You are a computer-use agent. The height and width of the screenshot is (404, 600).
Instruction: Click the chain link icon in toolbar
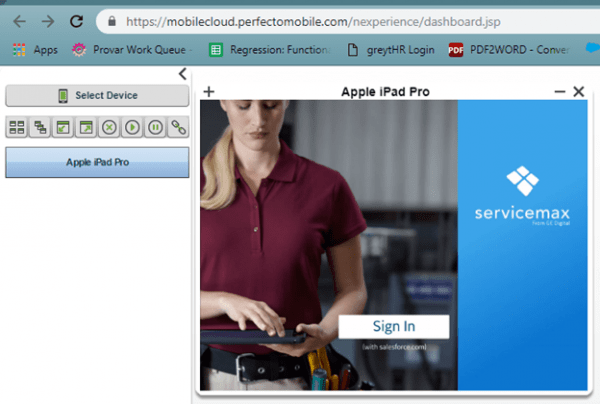pyautogui.click(x=178, y=127)
